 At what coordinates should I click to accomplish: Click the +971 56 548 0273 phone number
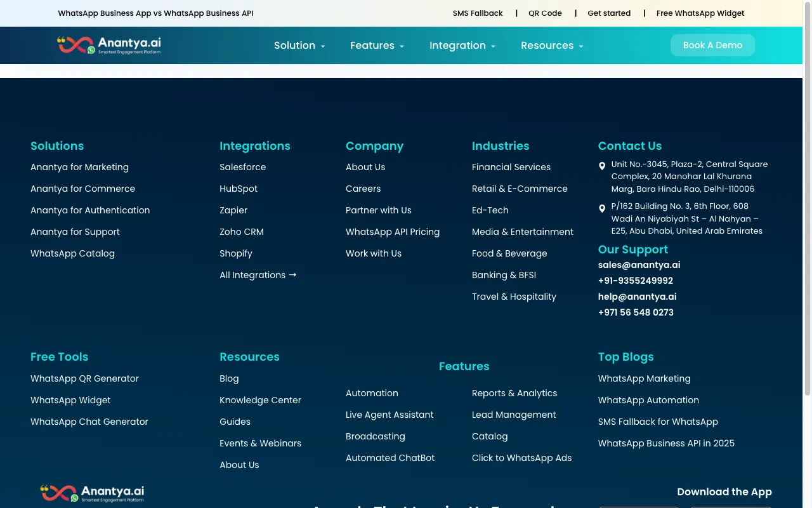(x=636, y=312)
